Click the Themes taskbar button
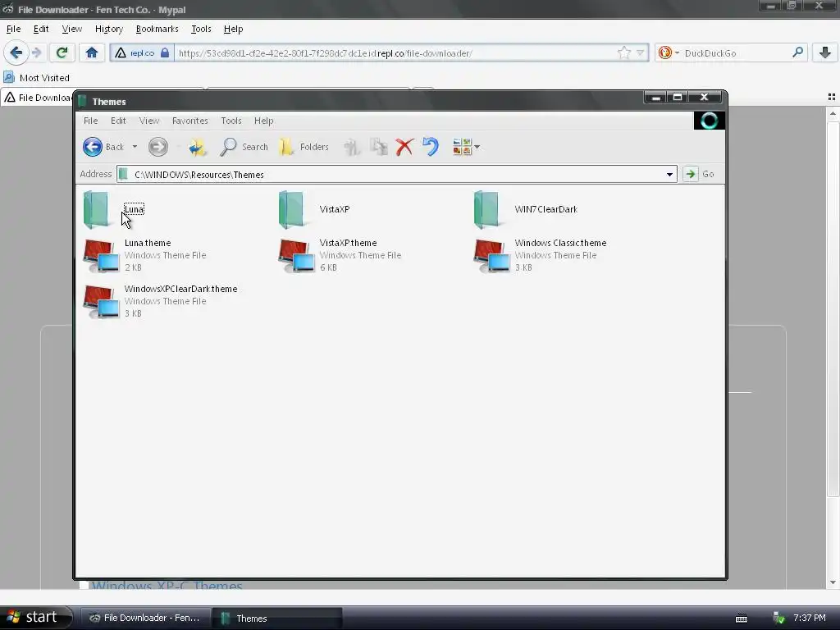This screenshot has height=630, width=840. coord(276,618)
